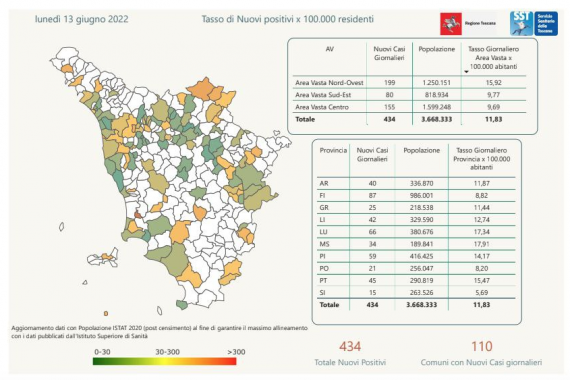This screenshot has height=380, width=570.
Task: Click the ISTAT 2020 population update note
Action: [x=160, y=332]
